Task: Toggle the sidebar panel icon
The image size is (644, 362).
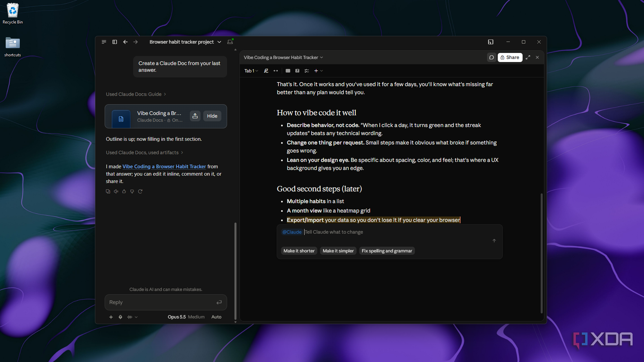Action: [x=115, y=42]
